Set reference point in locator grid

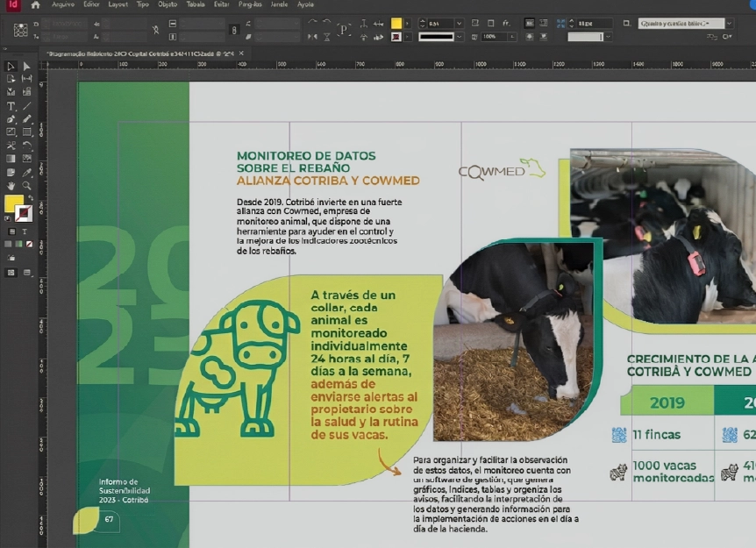tap(20, 30)
